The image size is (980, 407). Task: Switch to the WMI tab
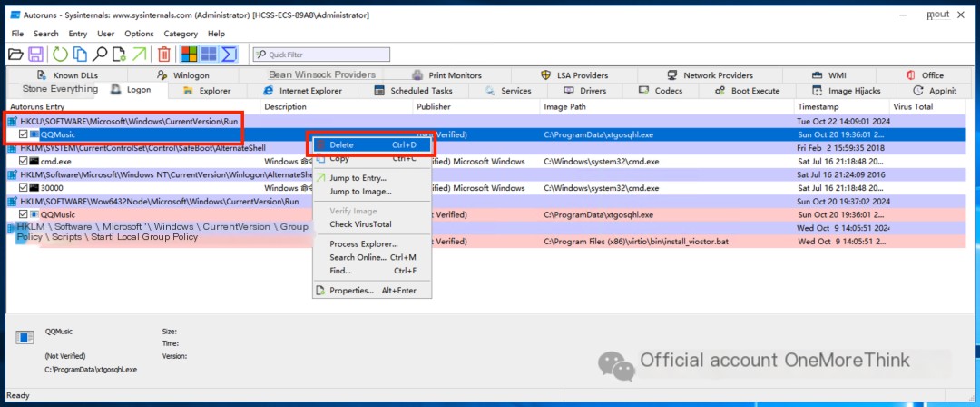(x=829, y=75)
